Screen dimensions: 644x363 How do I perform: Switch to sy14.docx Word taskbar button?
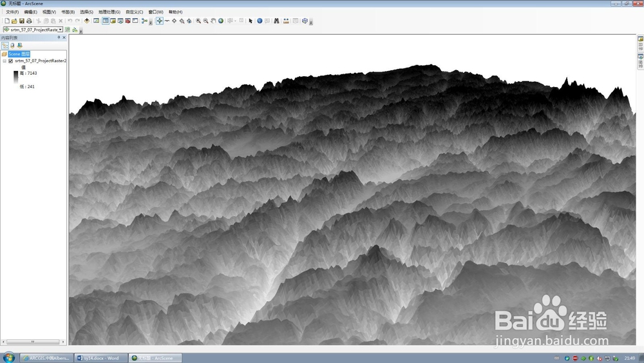point(102,358)
